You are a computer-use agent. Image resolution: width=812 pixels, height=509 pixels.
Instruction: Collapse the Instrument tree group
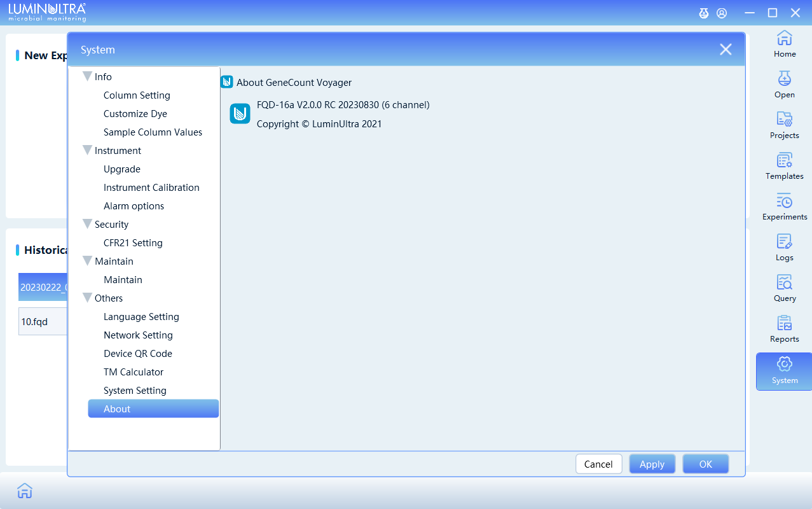tap(87, 150)
